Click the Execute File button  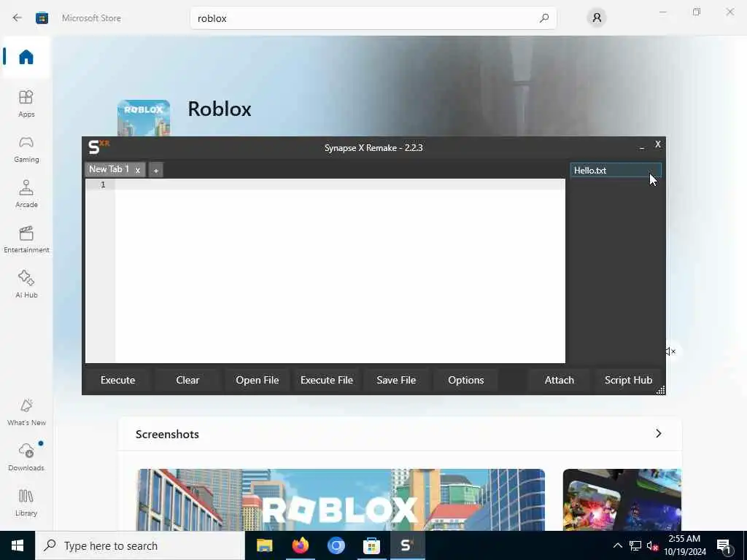point(327,380)
